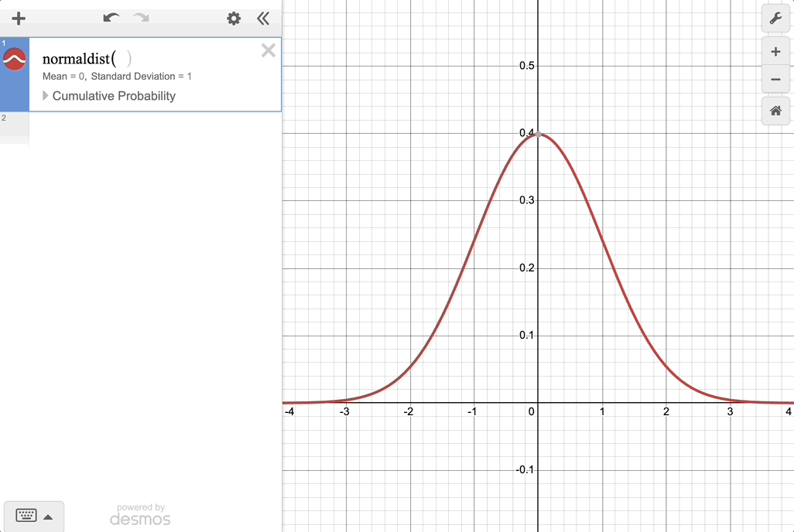Open expression list gear options
794x532 pixels.
coord(234,19)
